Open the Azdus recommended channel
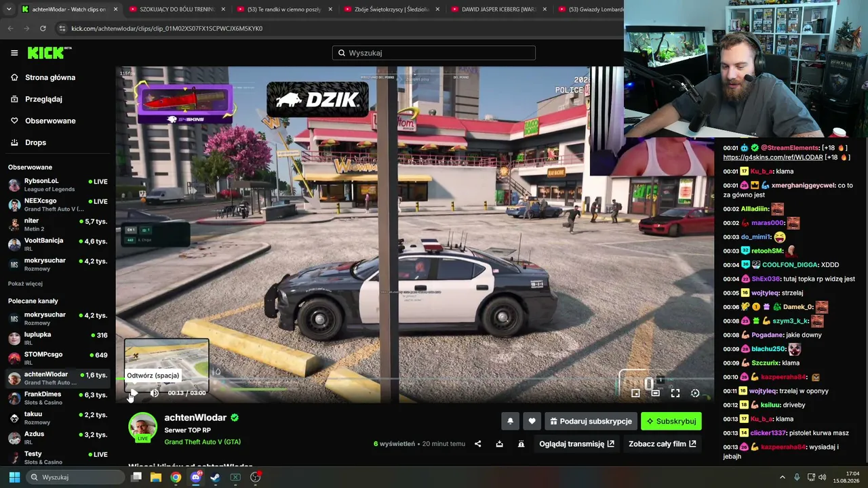This screenshot has height=488, width=868. (x=58, y=437)
